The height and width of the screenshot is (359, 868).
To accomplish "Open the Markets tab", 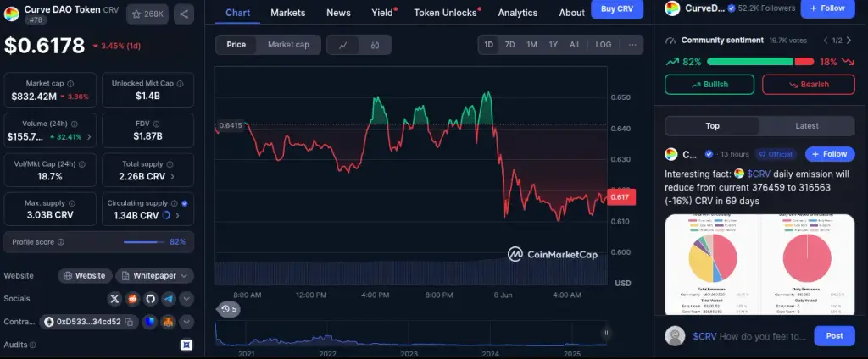I will (288, 13).
